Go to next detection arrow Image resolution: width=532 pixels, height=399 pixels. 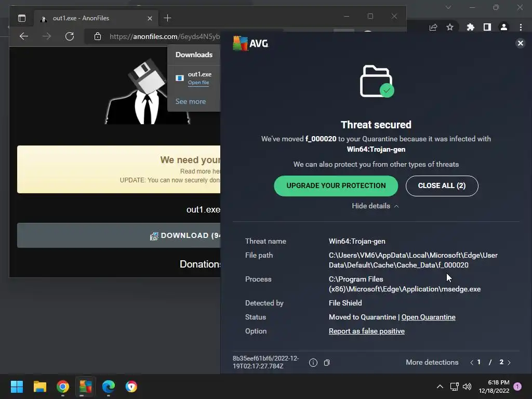[x=509, y=362]
